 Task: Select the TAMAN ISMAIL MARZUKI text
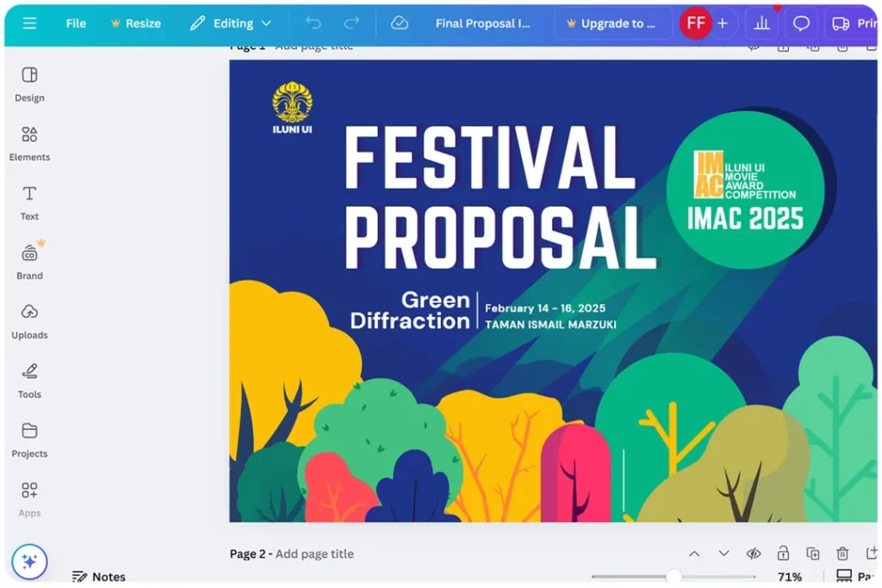(550, 325)
